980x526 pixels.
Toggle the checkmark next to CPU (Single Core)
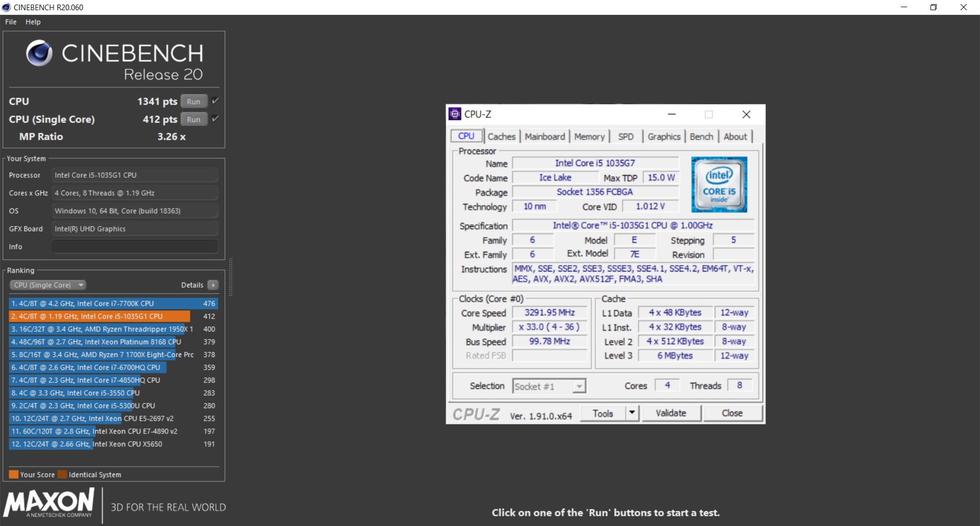tap(214, 118)
